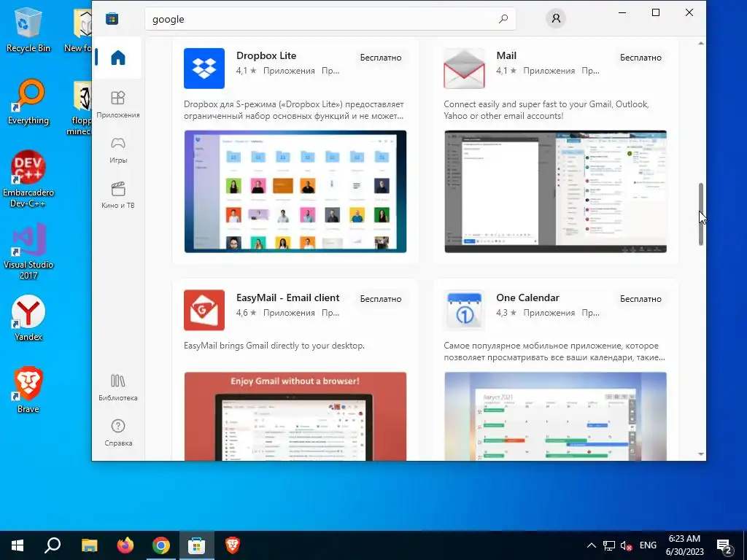Click the Microsoft Store logo icon
Screen dimensions: 747x560
pos(112,19)
